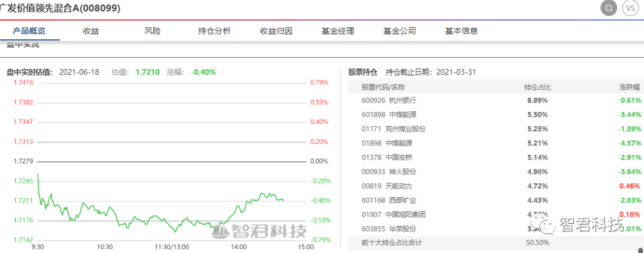Image resolution: width=644 pixels, height=253 pixels.
Task: Click column header 持仓占比
Action: click(x=537, y=87)
